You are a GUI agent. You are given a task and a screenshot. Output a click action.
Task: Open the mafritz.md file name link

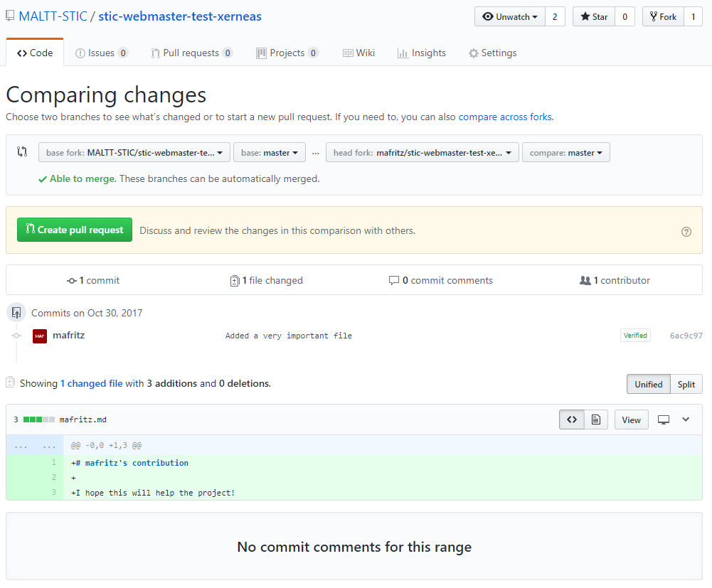pyautogui.click(x=83, y=419)
